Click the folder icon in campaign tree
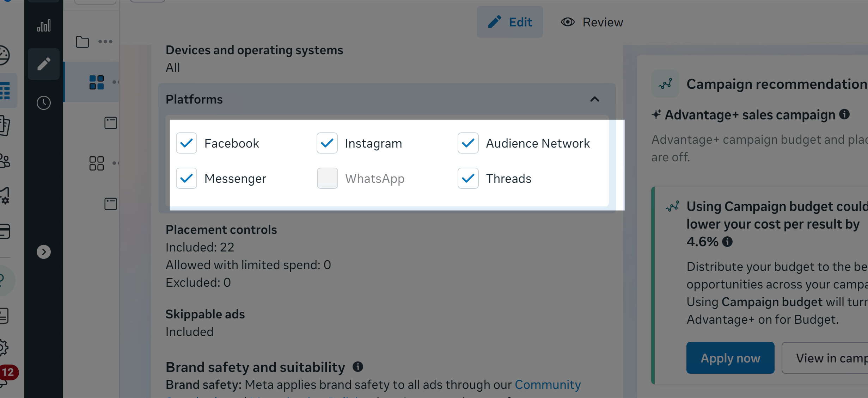868x398 pixels. click(x=82, y=42)
